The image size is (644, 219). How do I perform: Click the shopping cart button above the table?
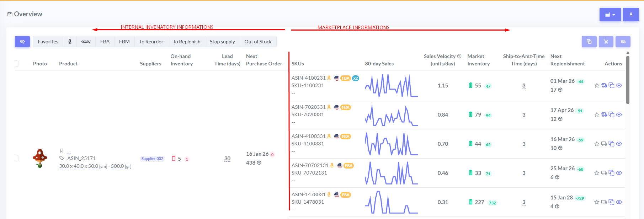[x=606, y=42]
